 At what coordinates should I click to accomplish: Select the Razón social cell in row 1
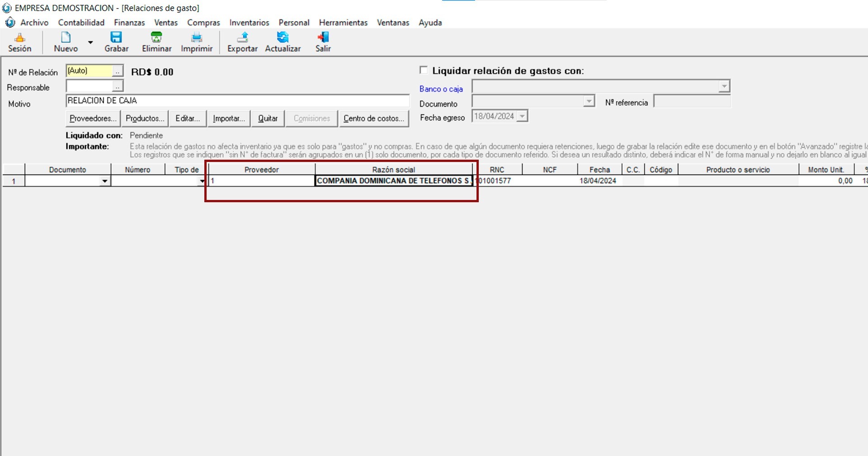[x=393, y=181]
